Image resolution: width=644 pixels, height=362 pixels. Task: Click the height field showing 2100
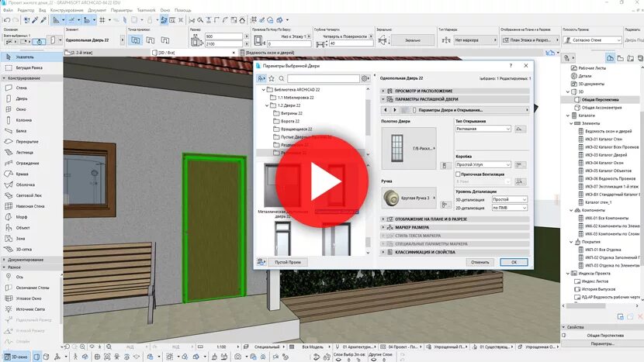point(223,44)
